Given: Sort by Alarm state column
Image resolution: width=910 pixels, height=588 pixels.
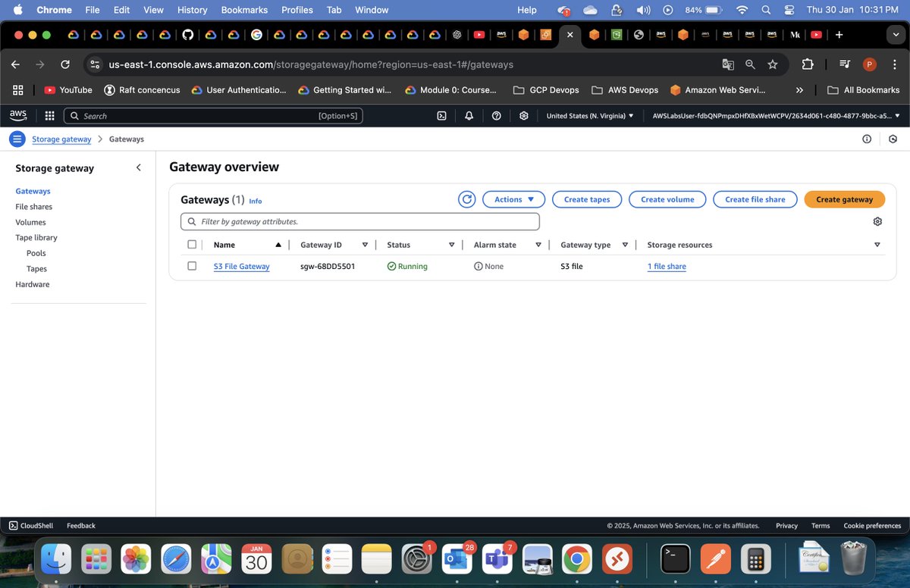Looking at the screenshot, I should (538, 245).
